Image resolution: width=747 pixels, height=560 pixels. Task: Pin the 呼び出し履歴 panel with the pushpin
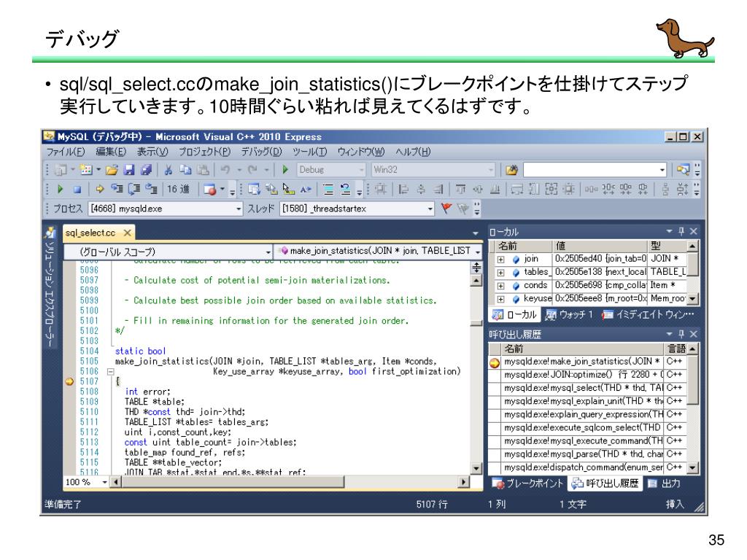681,334
